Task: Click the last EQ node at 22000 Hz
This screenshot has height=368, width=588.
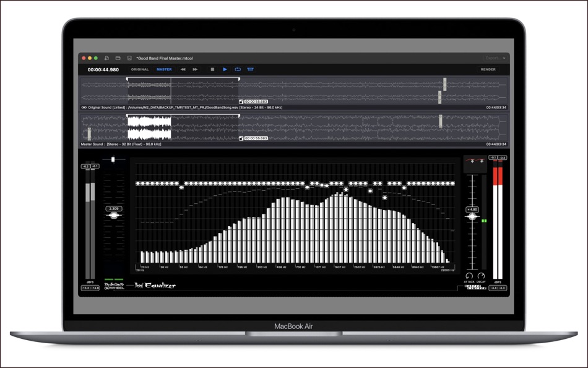Action: click(452, 183)
